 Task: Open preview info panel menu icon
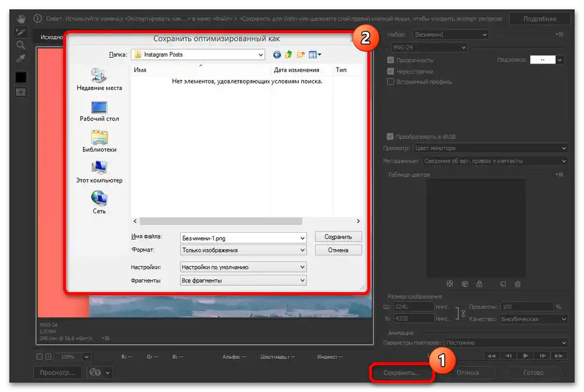(106, 338)
